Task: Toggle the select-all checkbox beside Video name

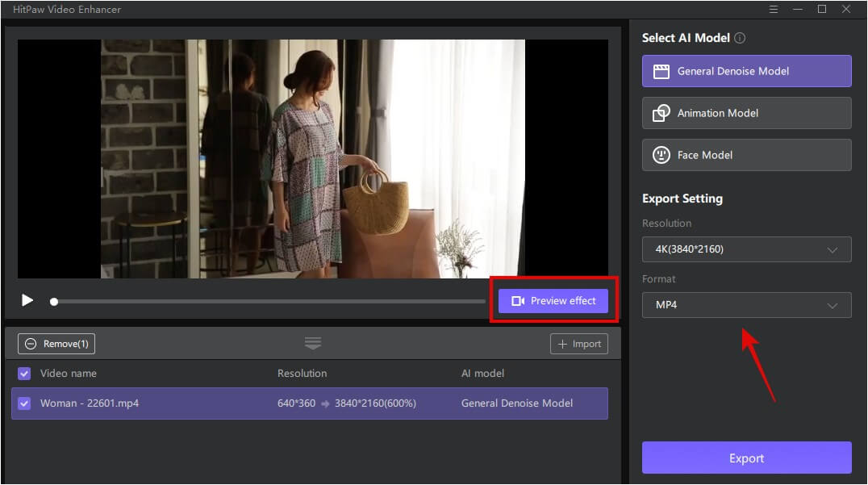Action: (24, 374)
